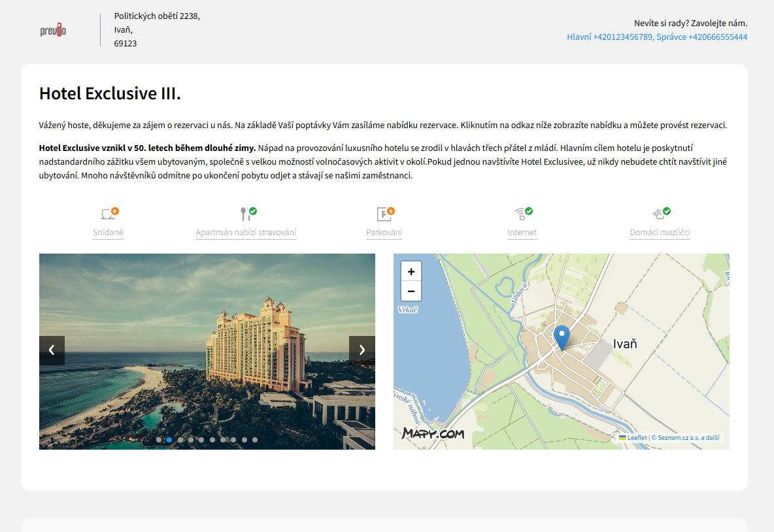
Task: Click the Mapy.com logo on map
Action: (433, 433)
